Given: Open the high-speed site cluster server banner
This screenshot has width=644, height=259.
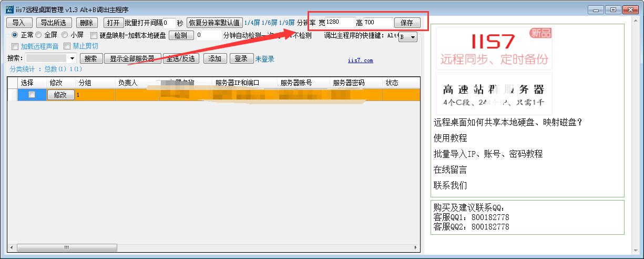Looking at the screenshot, I should (494, 94).
